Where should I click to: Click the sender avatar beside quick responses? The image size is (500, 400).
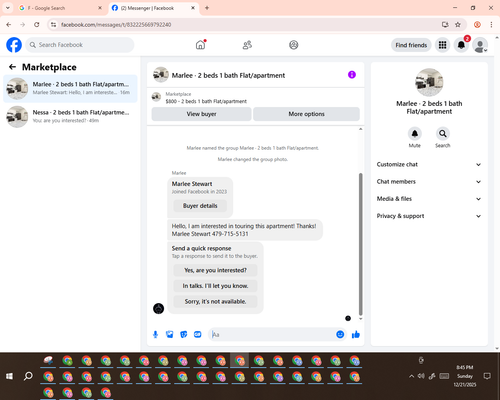[158, 308]
